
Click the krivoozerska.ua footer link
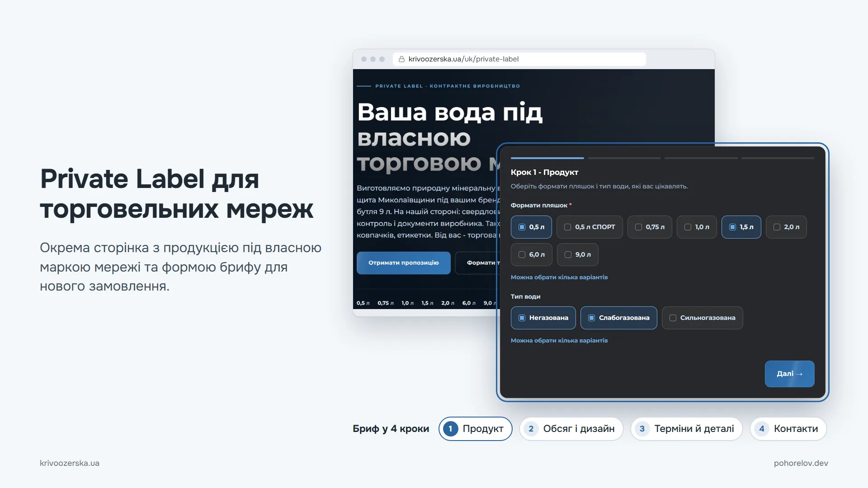[x=70, y=463]
